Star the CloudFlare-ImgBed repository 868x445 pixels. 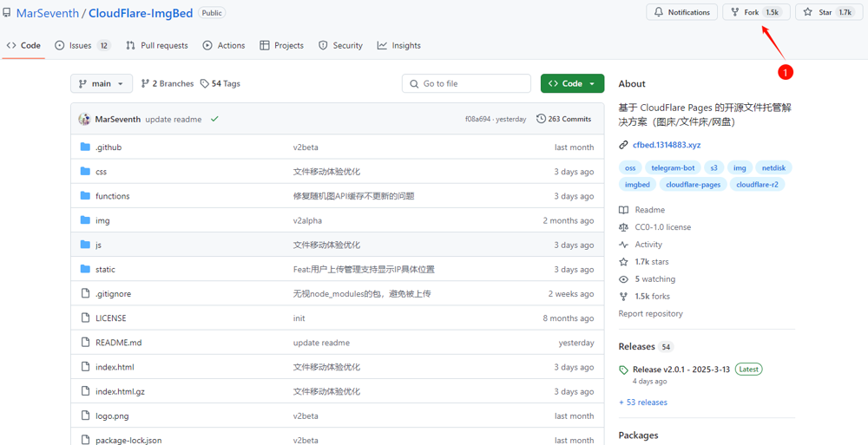pos(819,12)
